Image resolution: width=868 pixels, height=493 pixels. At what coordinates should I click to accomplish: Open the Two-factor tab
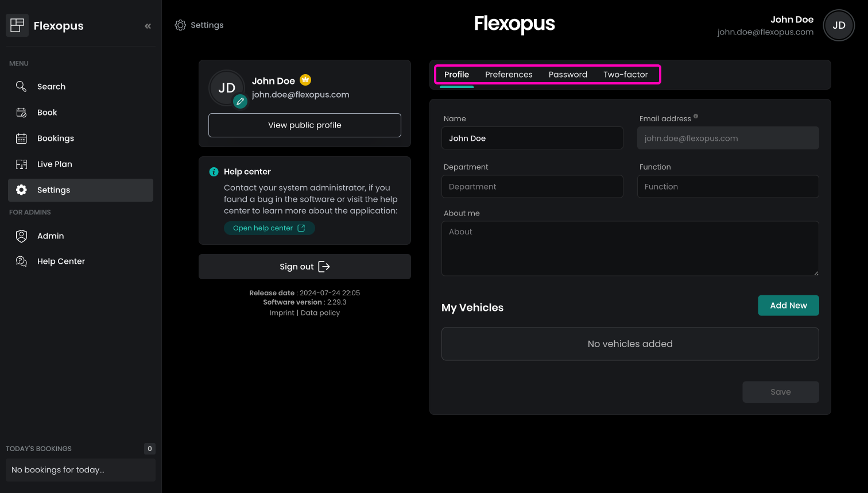pos(625,75)
